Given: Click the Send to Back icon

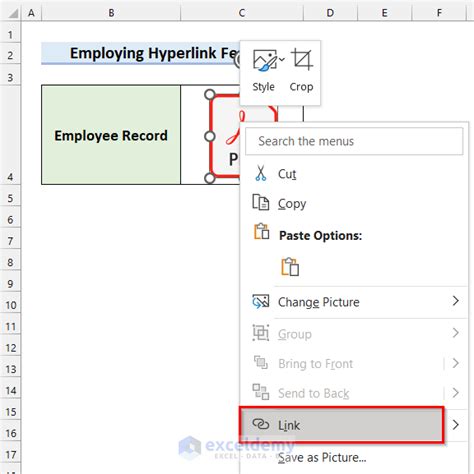Looking at the screenshot, I should pos(261,392).
